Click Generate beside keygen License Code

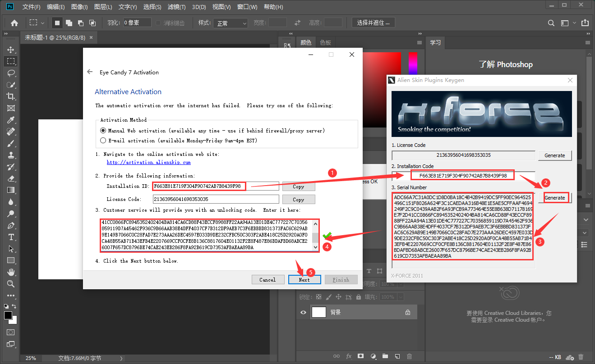coord(555,155)
